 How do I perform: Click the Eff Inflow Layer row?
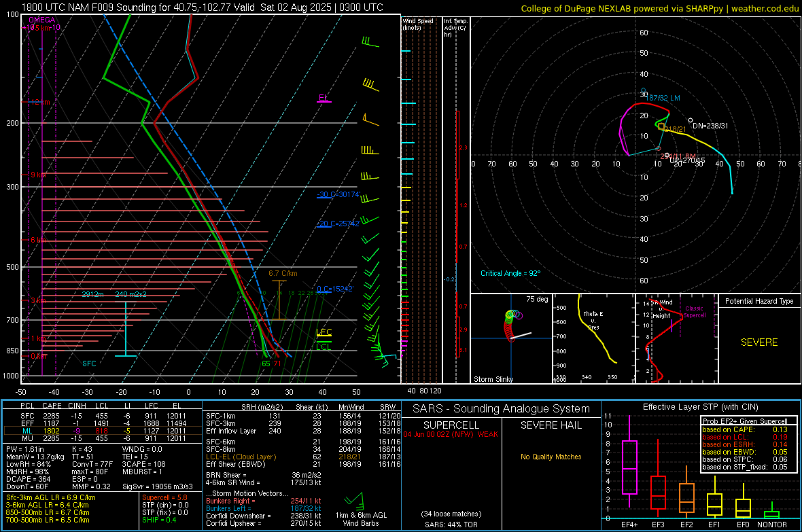pyautogui.click(x=303, y=431)
